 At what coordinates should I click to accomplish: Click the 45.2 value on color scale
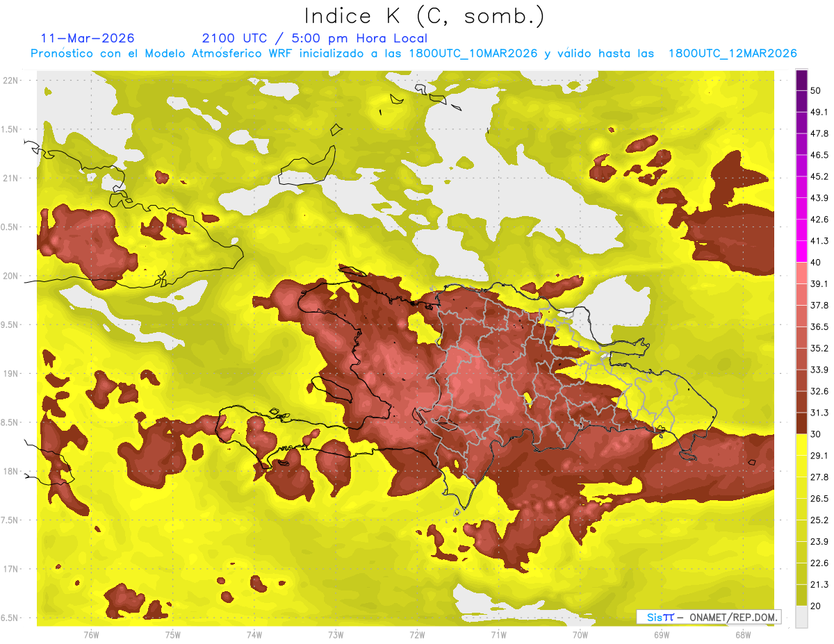819,176
